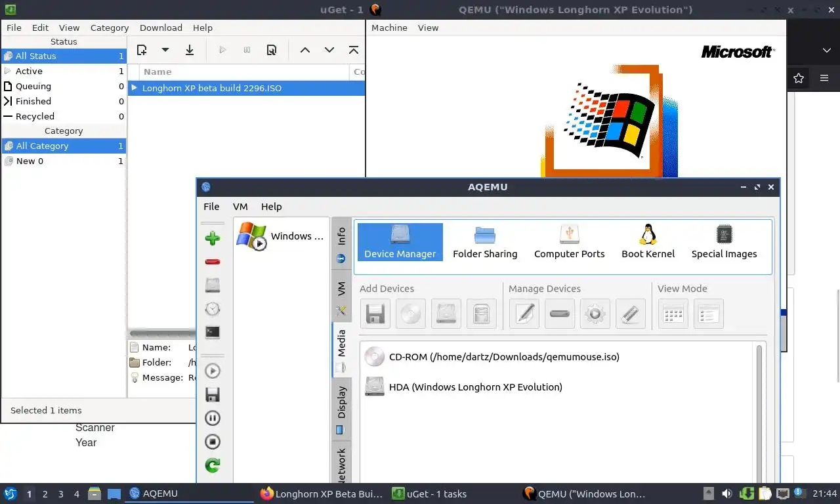Screen dimensions: 840x504
Task: Start the VM with the play icon
Action: [x=212, y=371]
